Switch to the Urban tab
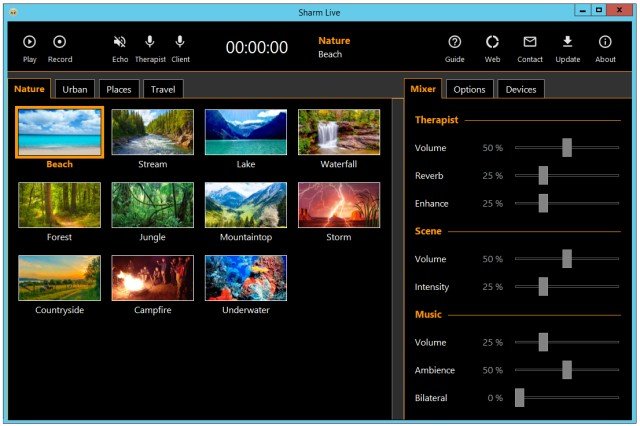The height and width of the screenshot is (426, 640). click(75, 89)
